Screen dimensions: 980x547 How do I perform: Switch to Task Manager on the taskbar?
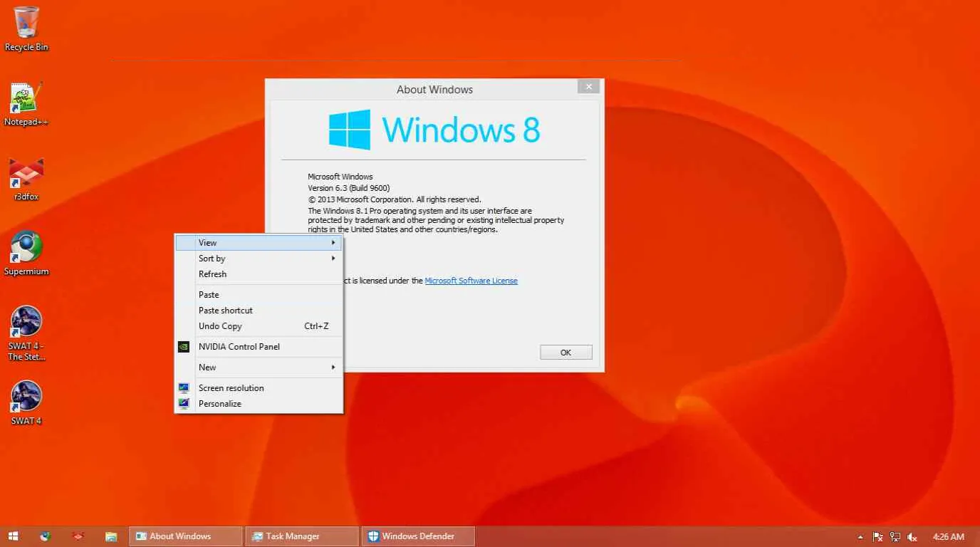[x=301, y=536]
